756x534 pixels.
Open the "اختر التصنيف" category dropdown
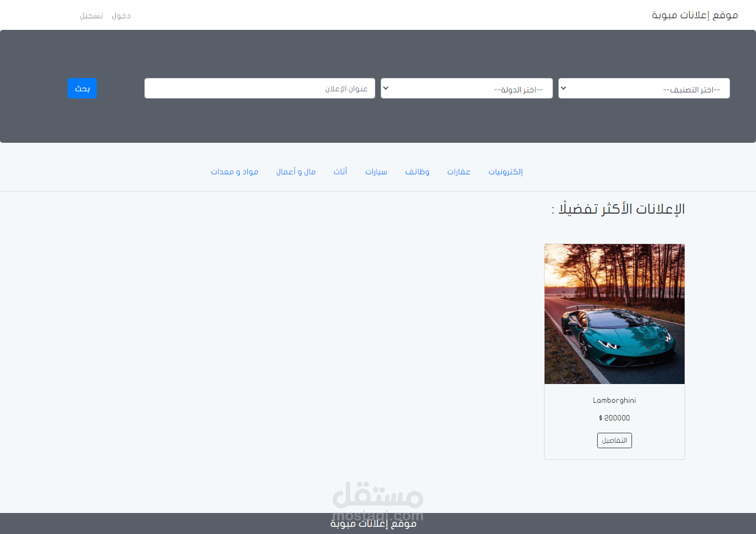[x=644, y=88]
